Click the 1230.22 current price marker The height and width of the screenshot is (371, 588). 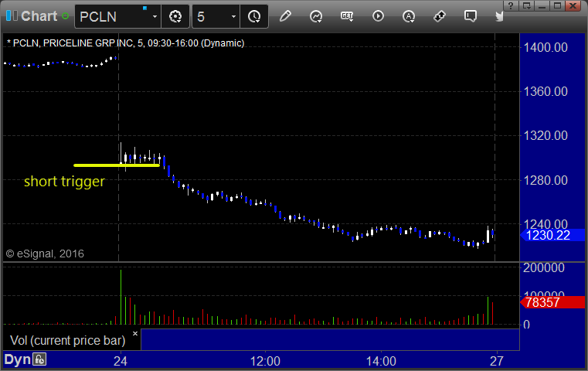pyautogui.click(x=552, y=235)
